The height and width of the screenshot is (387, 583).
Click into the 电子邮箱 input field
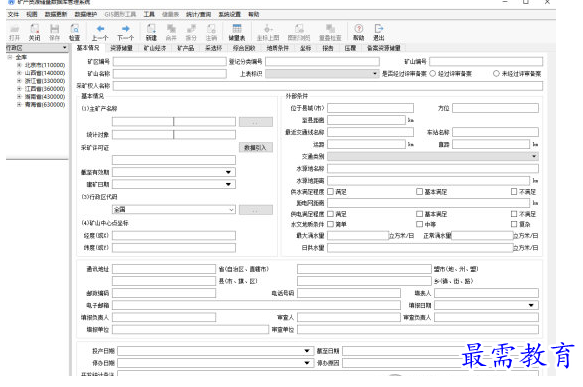256,305
